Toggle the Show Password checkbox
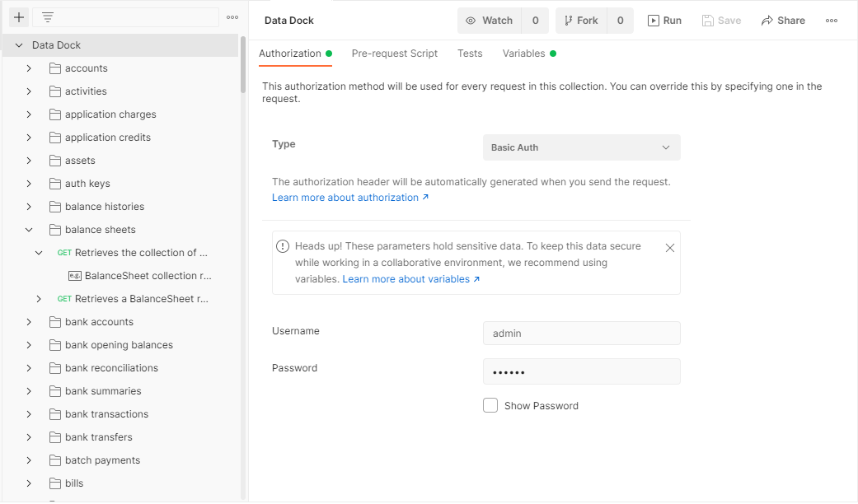858x504 pixels. (x=490, y=406)
